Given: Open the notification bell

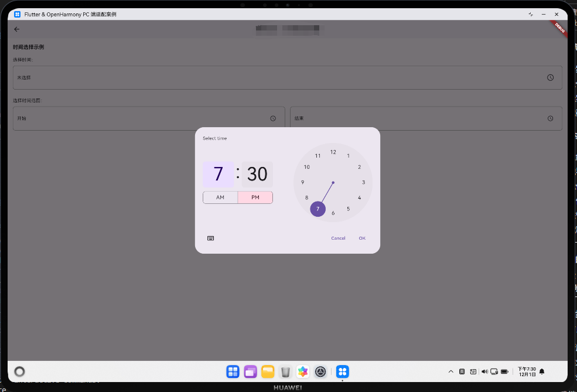Looking at the screenshot, I should [542, 371].
